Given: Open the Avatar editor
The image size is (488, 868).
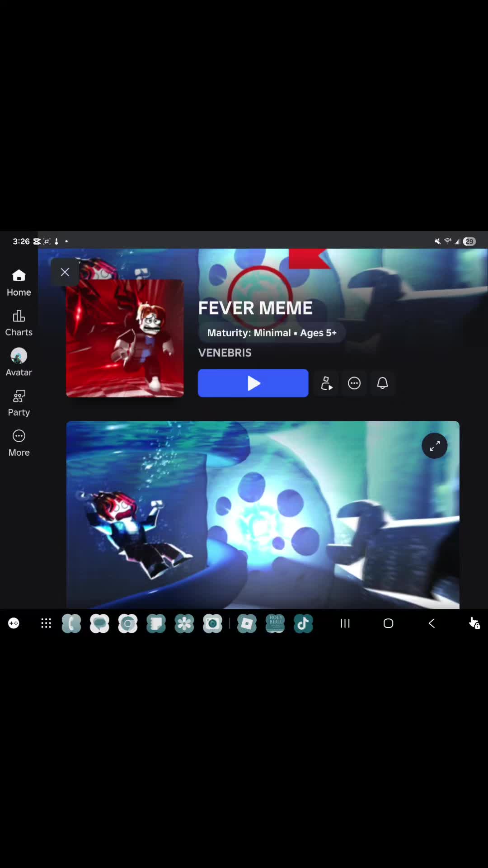Looking at the screenshot, I should pyautogui.click(x=19, y=363).
